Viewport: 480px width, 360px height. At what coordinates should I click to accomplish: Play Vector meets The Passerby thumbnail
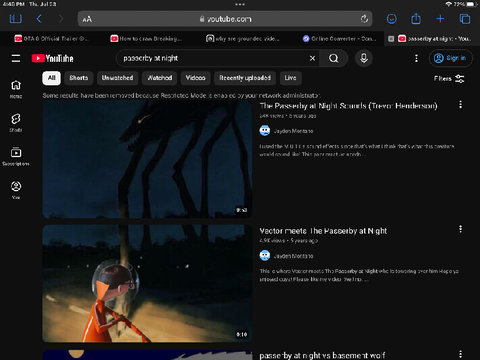pyautogui.click(x=147, y=284)
